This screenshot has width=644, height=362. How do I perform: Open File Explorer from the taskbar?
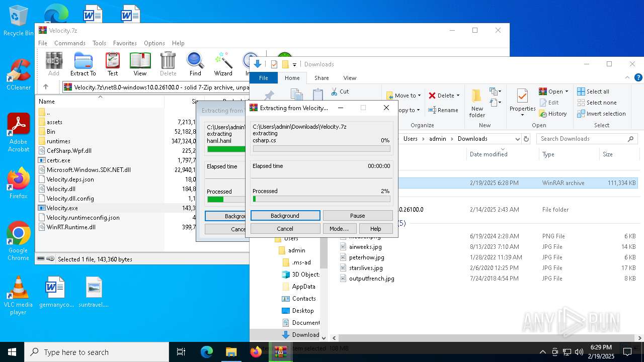231,352
